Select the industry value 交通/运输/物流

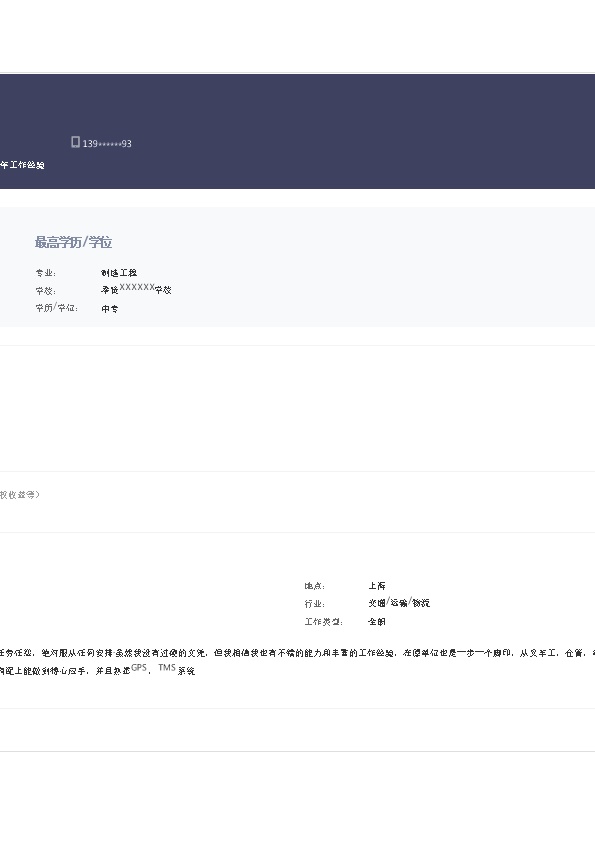click(399, 603)
